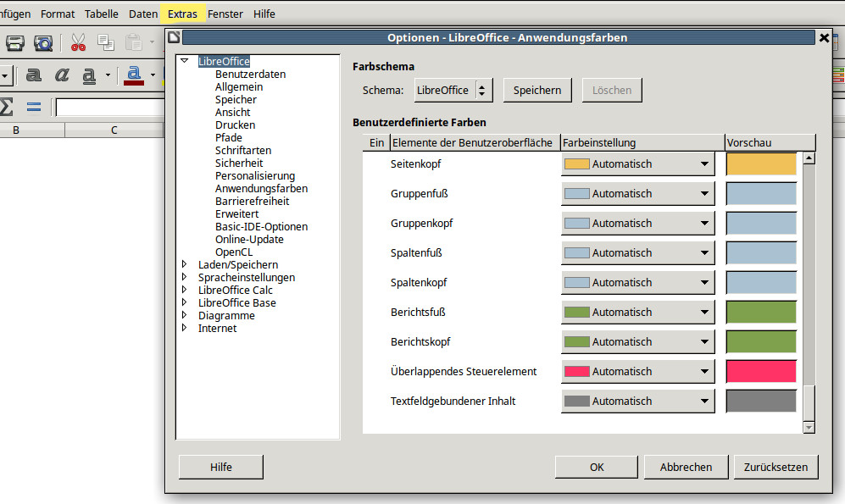This screenshot has height=504, width=845.
Task: Open the Spaltenfuß color dropdown
Action: coord(638,252)
